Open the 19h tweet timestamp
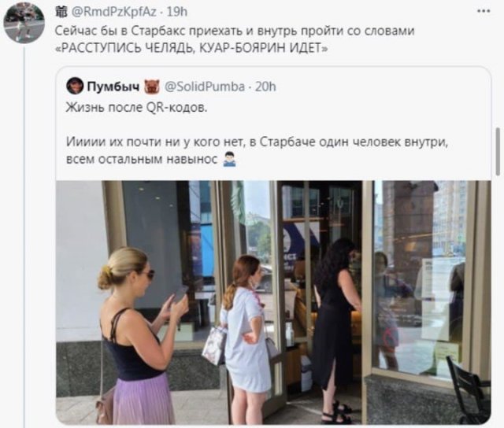The image size is (504, 428). 177,12
